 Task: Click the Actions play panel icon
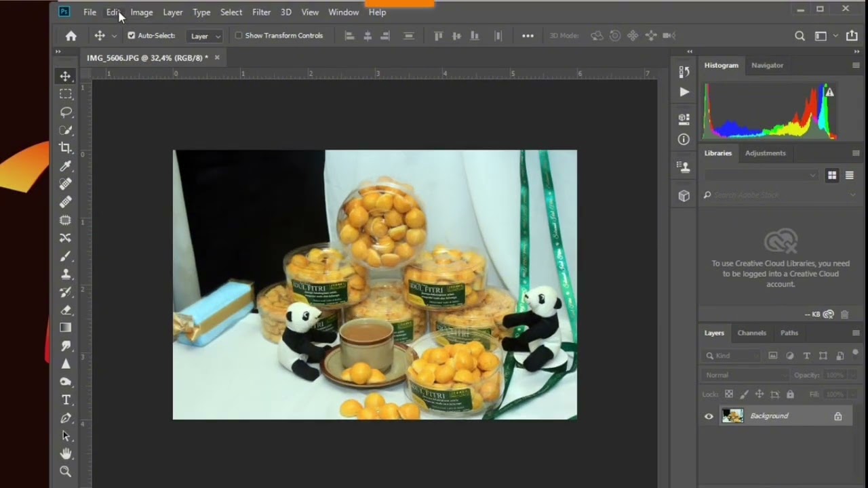pos(684,91)
